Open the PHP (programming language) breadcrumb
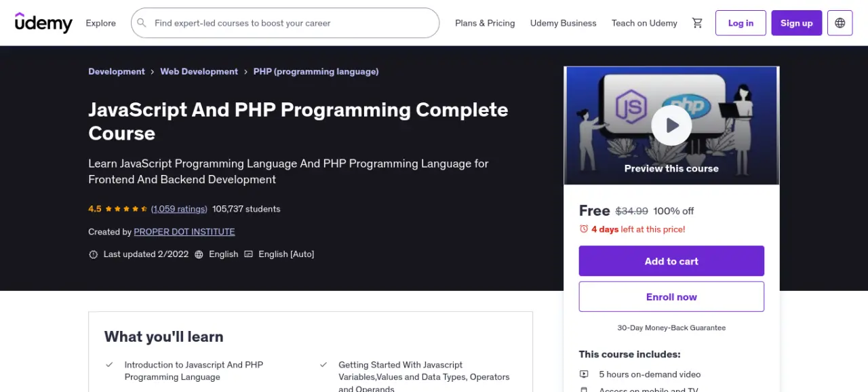This screenshot has height=392, width=868. [x=316, y=71]
